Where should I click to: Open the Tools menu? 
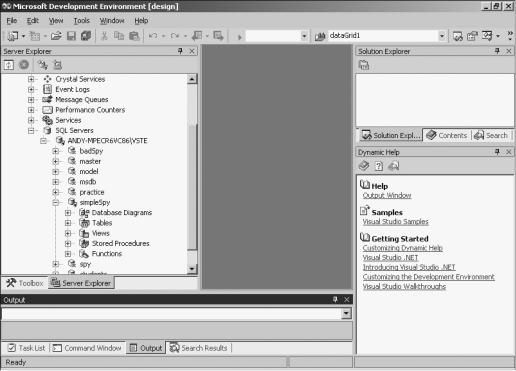coord(81,21)
